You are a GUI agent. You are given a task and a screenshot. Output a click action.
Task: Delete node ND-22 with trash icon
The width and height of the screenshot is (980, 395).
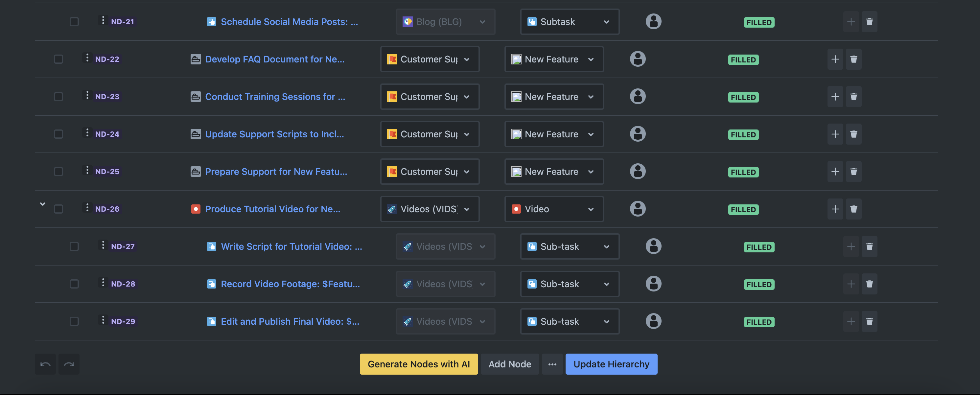[x=853, y=59]
